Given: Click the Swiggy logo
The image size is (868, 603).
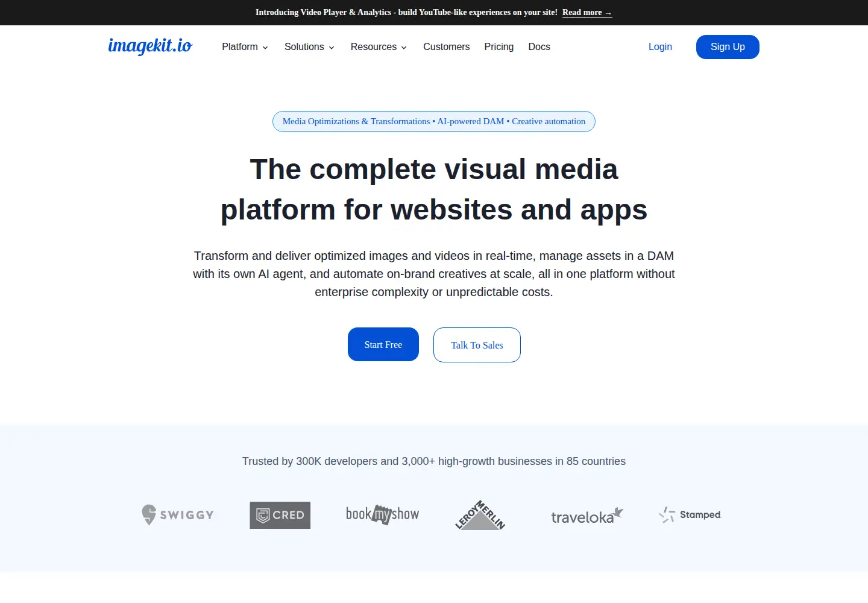Looking at the screenshot, I should pos(178,515).
